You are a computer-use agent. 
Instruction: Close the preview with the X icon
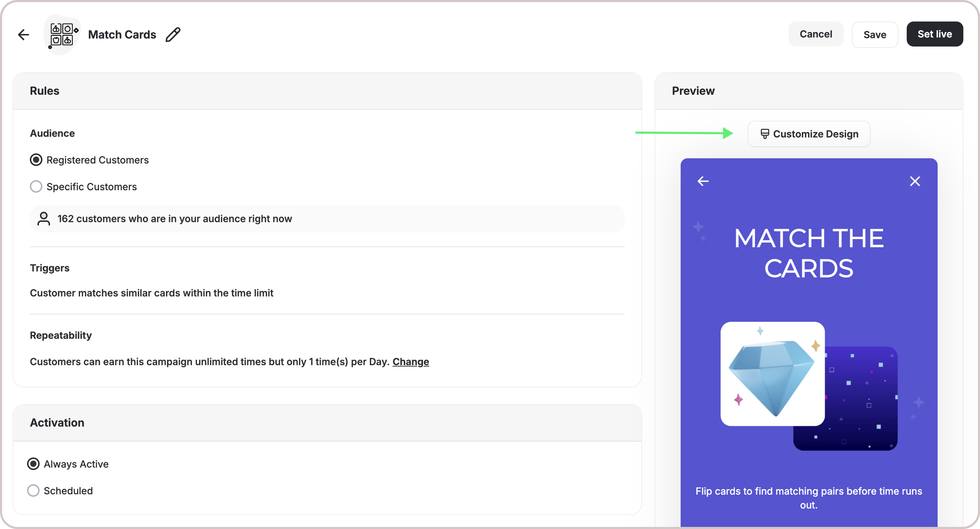tap(915, 182)
